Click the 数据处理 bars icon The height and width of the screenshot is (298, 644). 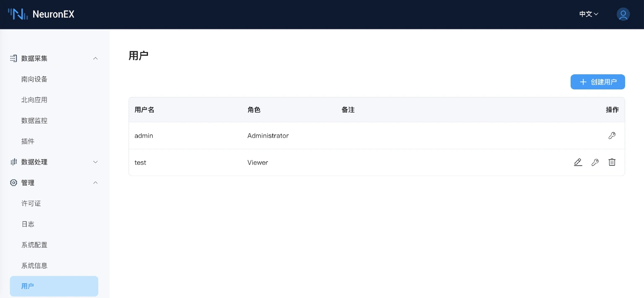(x=14, y=162)
